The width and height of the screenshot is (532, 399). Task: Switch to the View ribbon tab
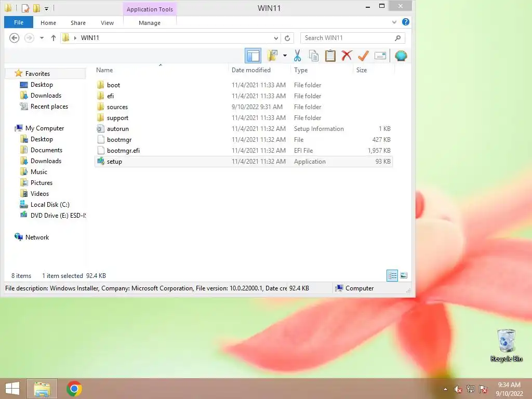pos(107,23)
